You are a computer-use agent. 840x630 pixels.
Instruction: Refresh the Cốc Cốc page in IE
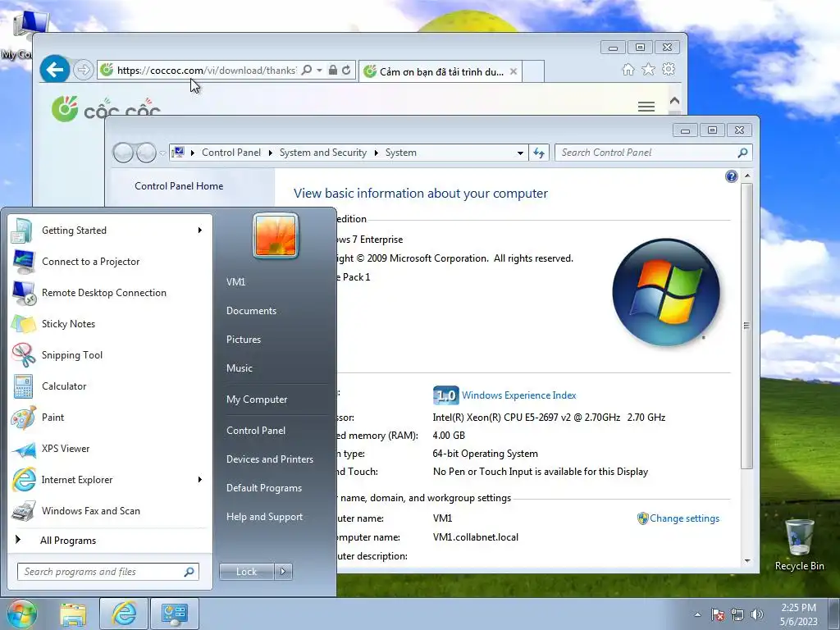(347, 71)
